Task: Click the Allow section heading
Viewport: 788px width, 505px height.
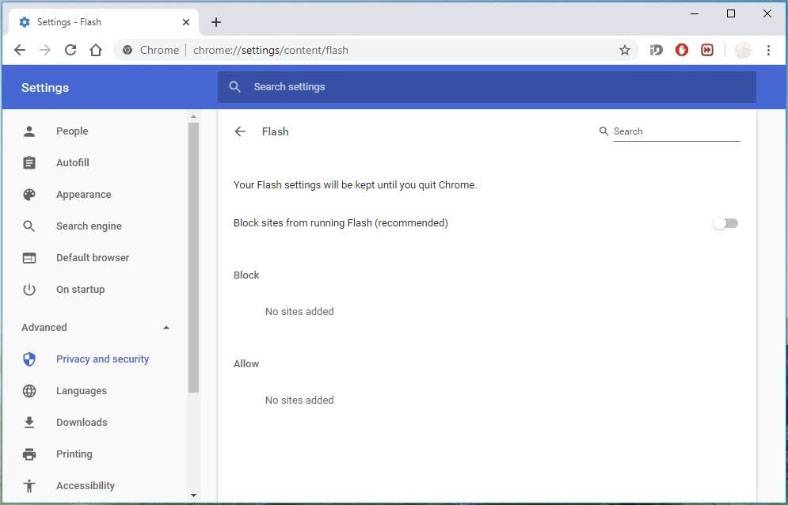Action: coord(246,363)
